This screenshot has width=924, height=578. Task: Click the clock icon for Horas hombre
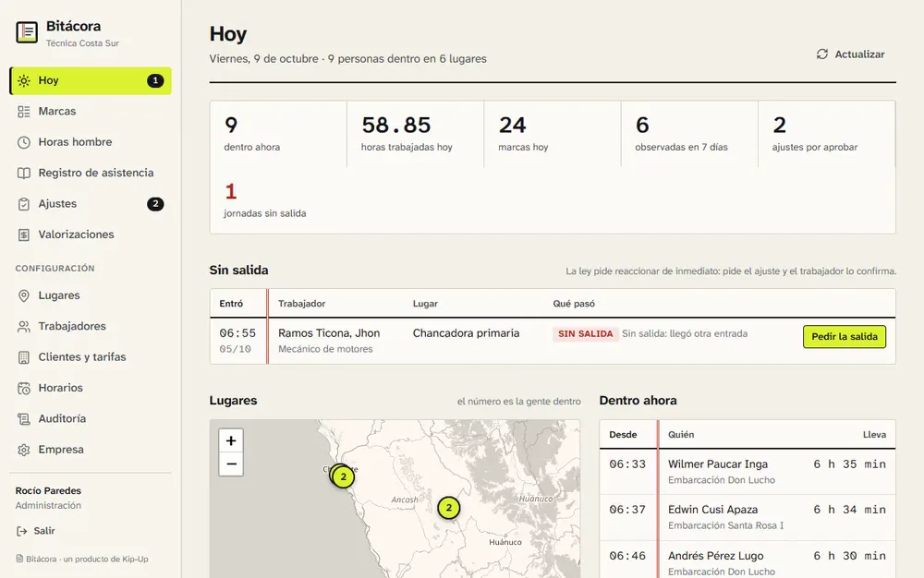pyautogui.click(x=24, y=142)
